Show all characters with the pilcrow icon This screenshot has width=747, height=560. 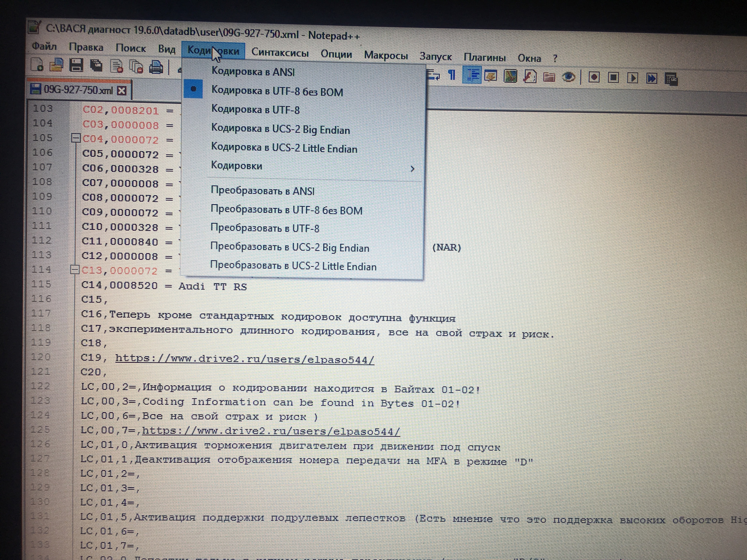click(452, 75)
